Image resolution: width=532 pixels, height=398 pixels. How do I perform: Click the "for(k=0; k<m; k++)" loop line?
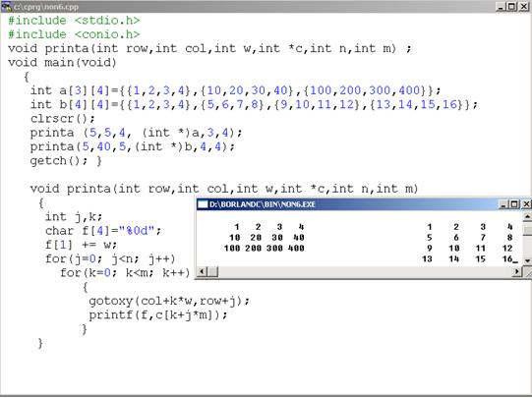[x=125, y=273]
